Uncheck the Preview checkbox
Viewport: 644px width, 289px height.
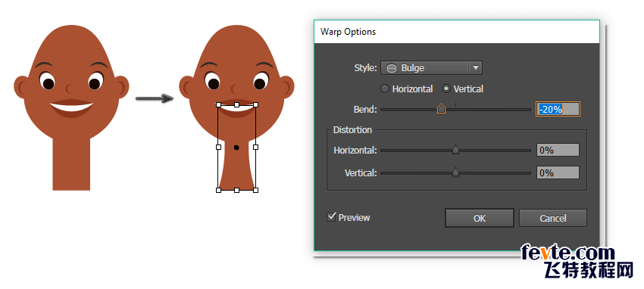(331, 217)
